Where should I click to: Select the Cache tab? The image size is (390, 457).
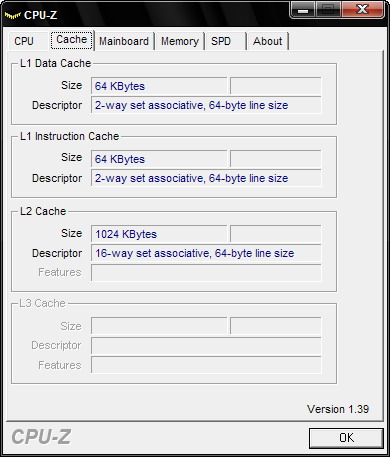pyautogui.click(x=72, y=40)
